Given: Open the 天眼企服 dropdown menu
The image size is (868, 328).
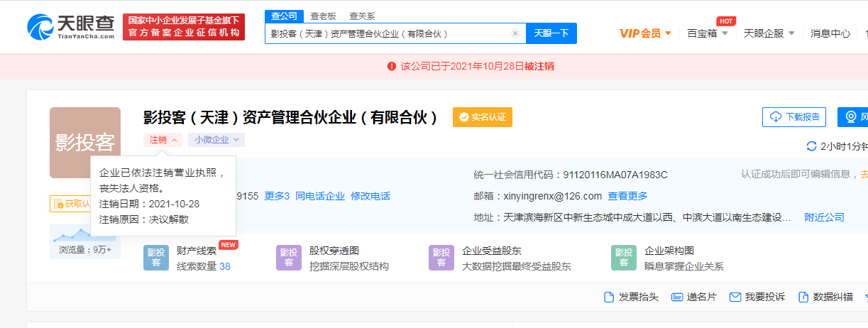Looking at the screenshot, I should [x=769, y=33].
